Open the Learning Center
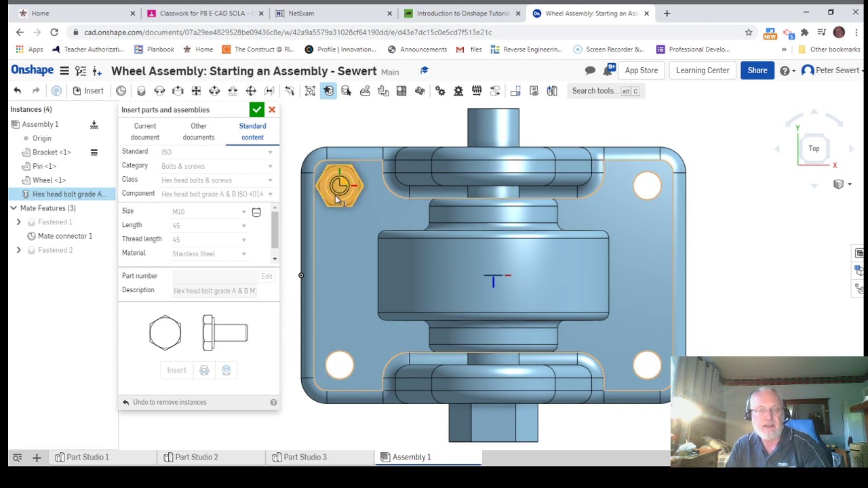 (x=703, y=70)
